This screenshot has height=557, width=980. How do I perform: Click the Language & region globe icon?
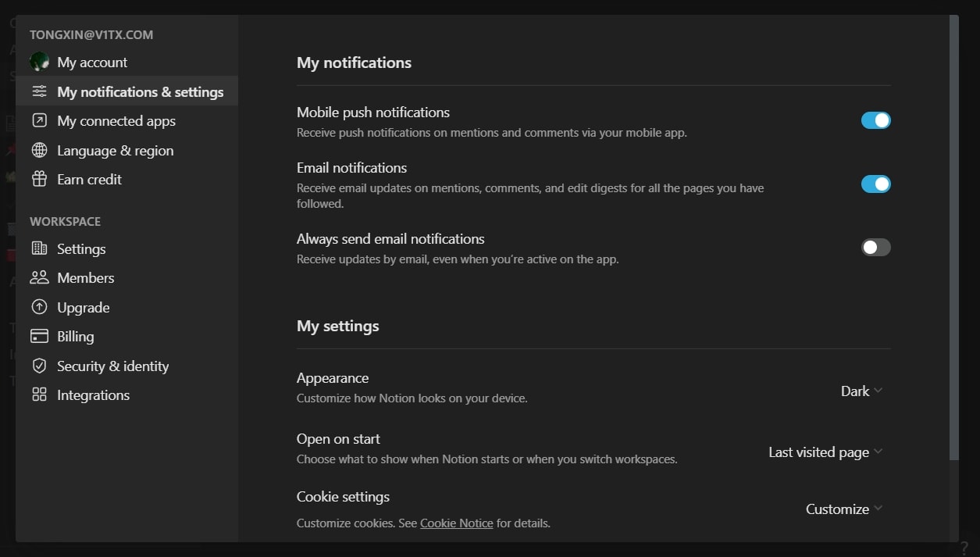(x=39, y=150)
